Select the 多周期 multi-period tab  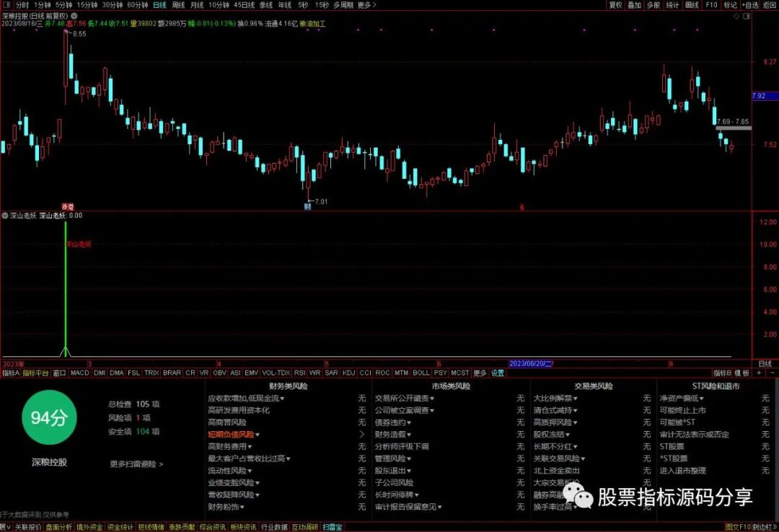[343, 5]
